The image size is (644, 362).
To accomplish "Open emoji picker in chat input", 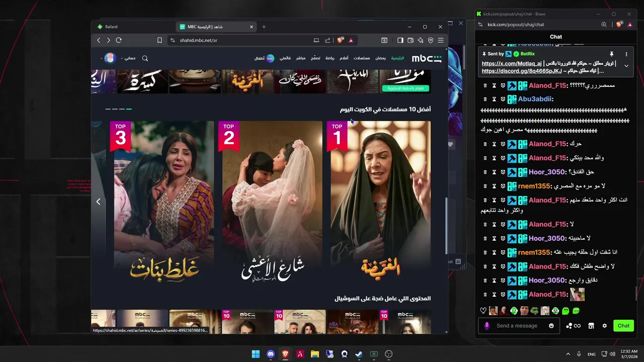I will click(x=551, y=326).
